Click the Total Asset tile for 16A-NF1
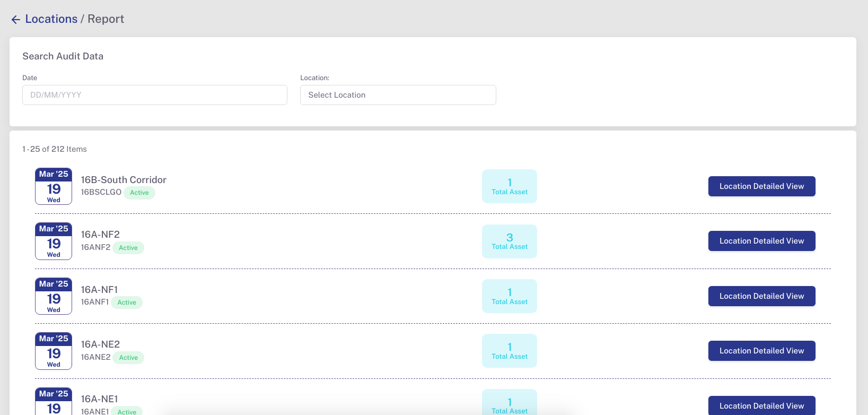The width and height of the screenshot is (868, 415). [x=509, y=296]
